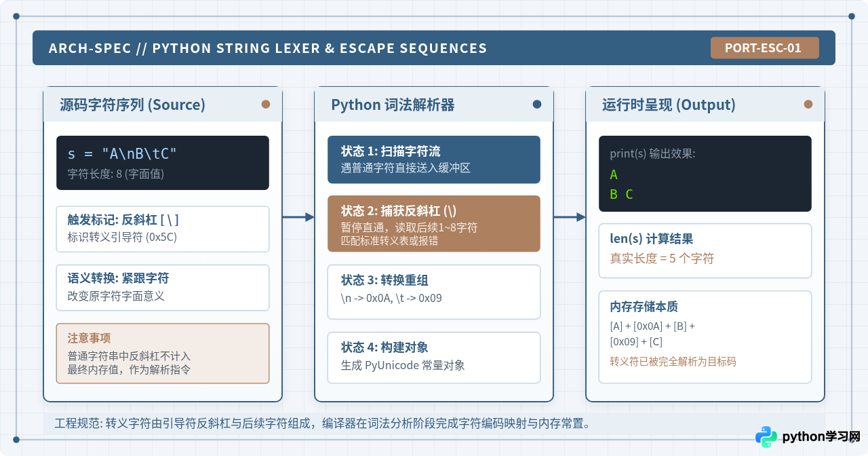Click the python学习网 site label
This screenshot has width=868, height=456.
(x=821, y=437)
